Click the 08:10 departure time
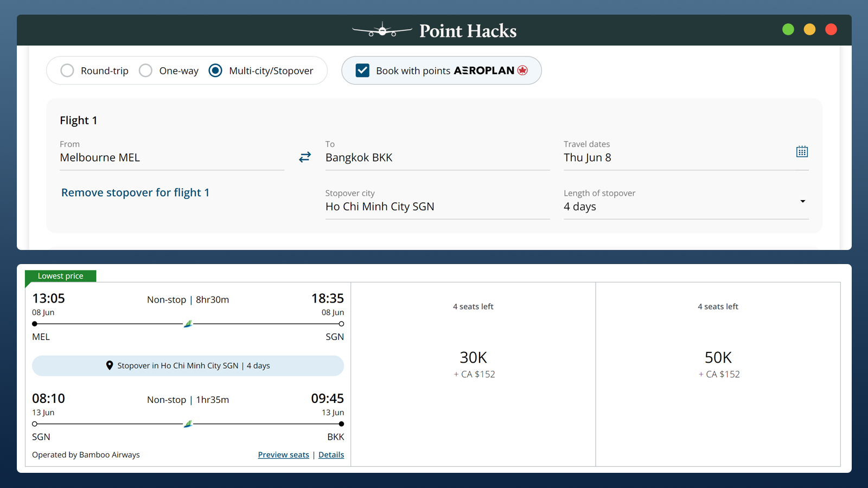 pyautogui.click(x=48, y=399)
